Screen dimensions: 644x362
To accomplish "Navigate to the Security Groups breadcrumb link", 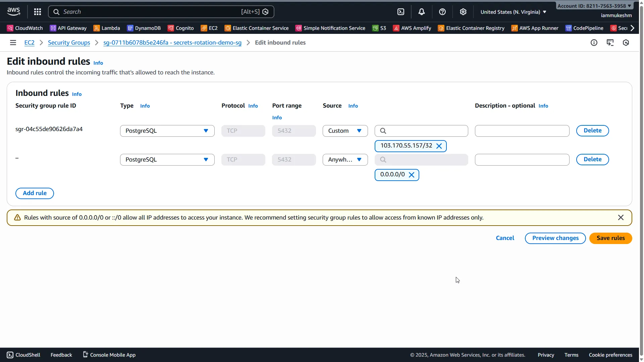I will pos(69,43).
